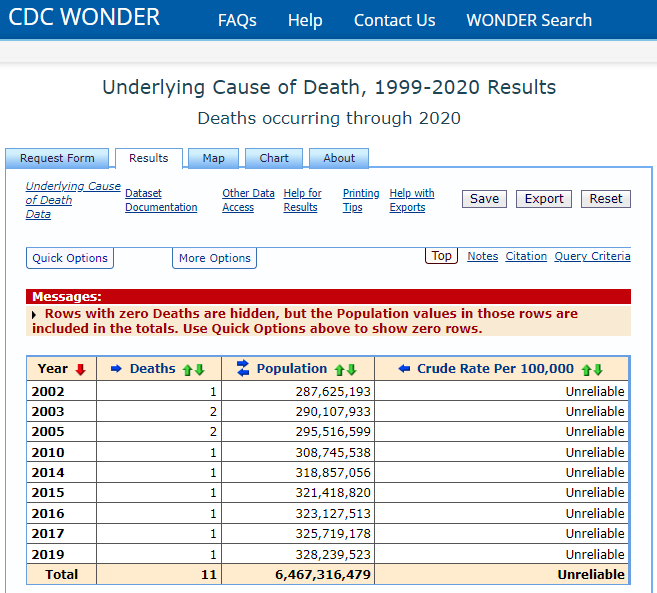The image size is (657, 593).
Task: Open Contact Us in the header
Action: (x=394, y=20)
